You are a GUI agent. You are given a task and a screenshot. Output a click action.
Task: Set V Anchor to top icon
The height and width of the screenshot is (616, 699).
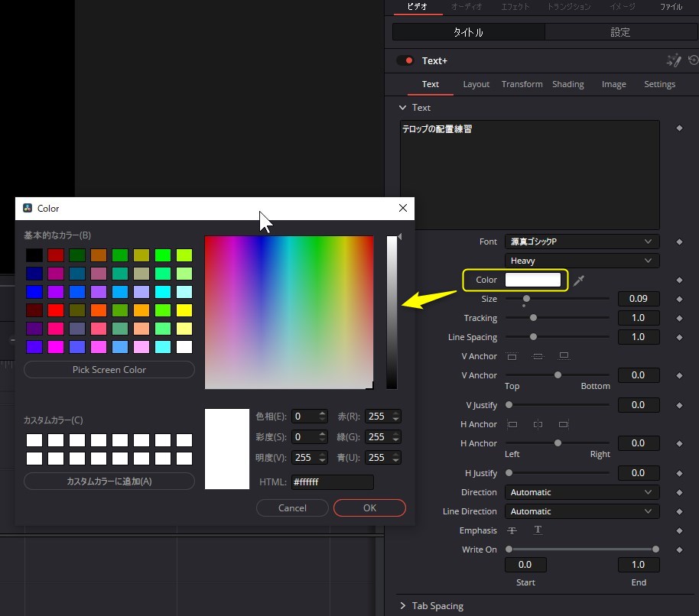coord(512,356)
